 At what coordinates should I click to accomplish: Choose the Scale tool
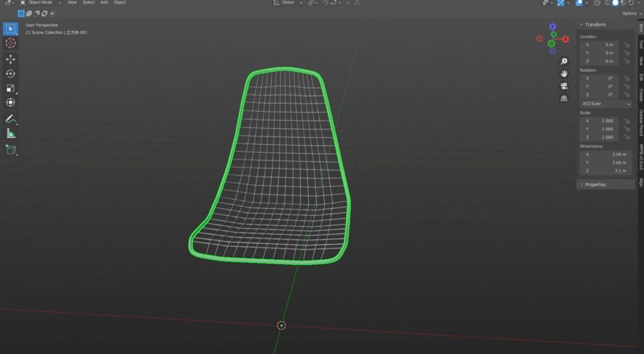coord(11,88)
